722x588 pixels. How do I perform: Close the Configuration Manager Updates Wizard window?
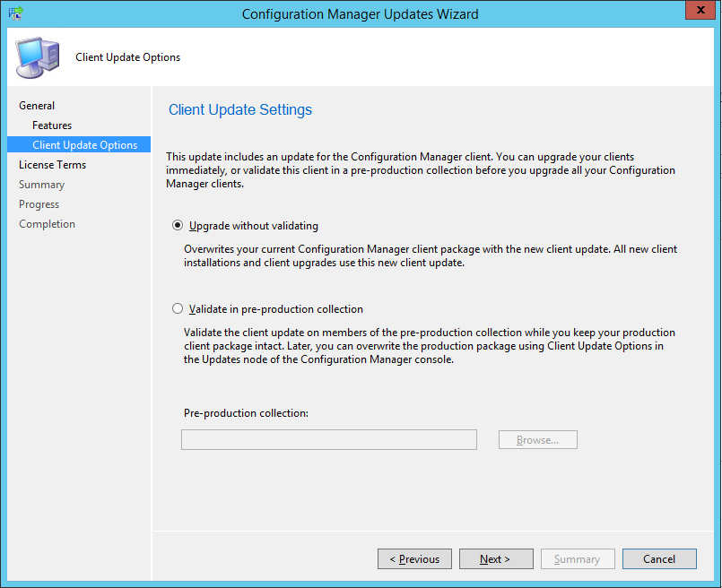(x=700, y=10)
